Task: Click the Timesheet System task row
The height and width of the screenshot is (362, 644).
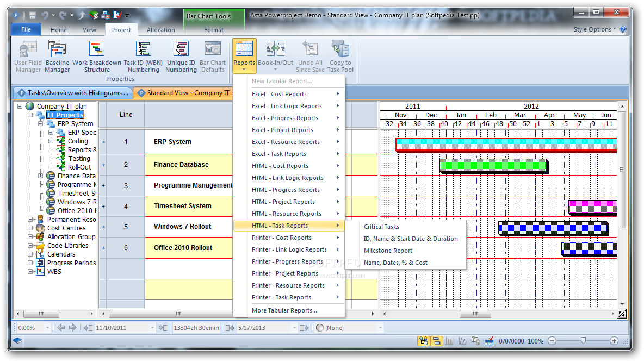Action: point(182,206)
